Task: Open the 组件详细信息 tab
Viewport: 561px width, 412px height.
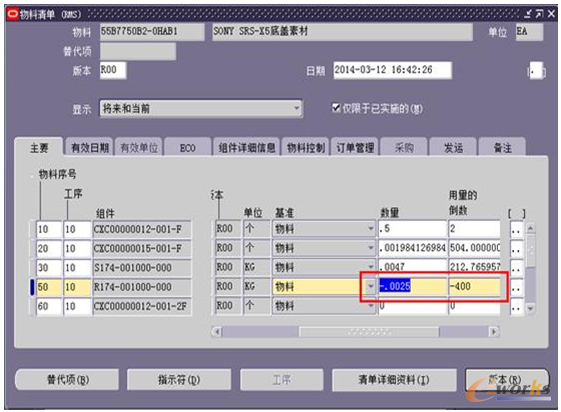Action: pyautogui.click(x=247, y=147)
